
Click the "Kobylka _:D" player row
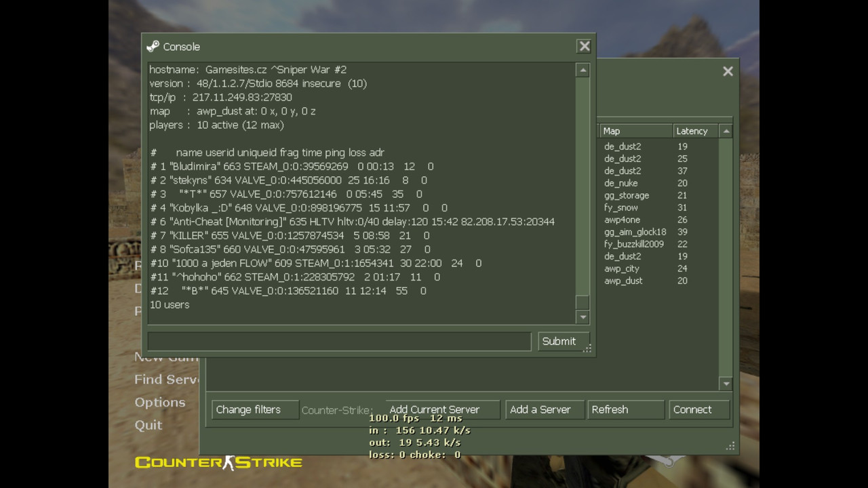coord(298,208)
